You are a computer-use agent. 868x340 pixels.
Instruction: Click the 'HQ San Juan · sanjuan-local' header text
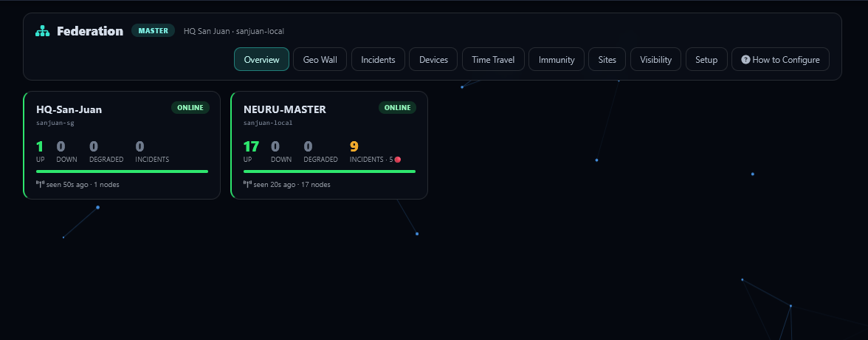point(234,31)
